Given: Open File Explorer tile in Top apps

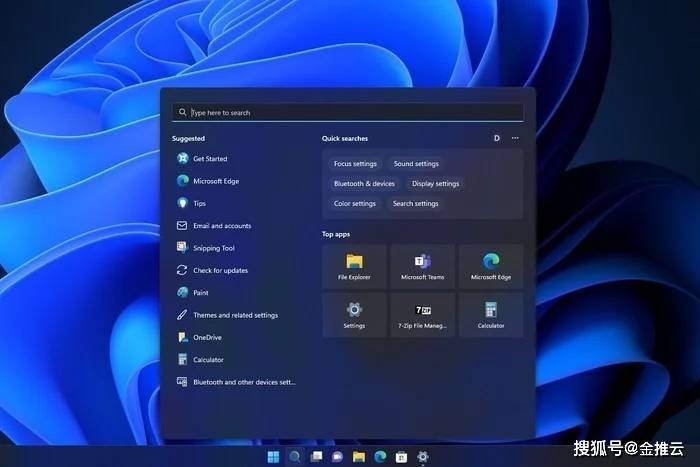Looking at the screenshot, I should tap(354, 266).
